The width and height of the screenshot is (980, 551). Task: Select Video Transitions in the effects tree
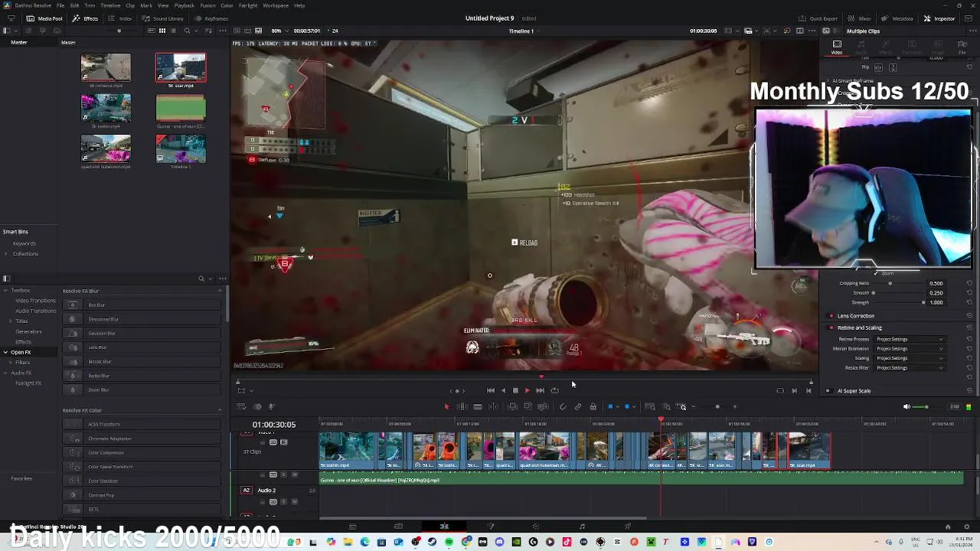point(35,301)
